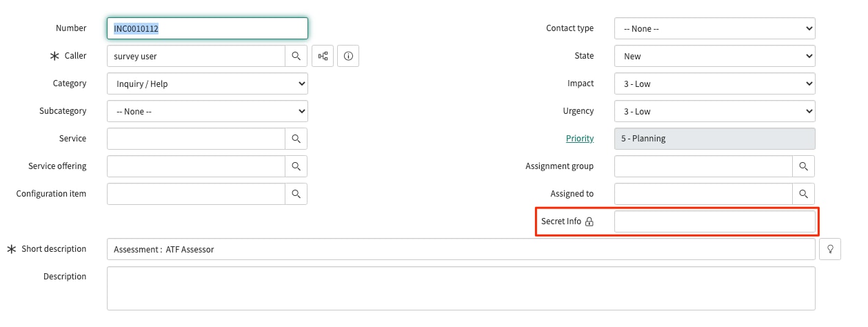This screenshot has height=327, width=868.
Task: Expand the Category dropdown
Action: (x=208, y=83)
